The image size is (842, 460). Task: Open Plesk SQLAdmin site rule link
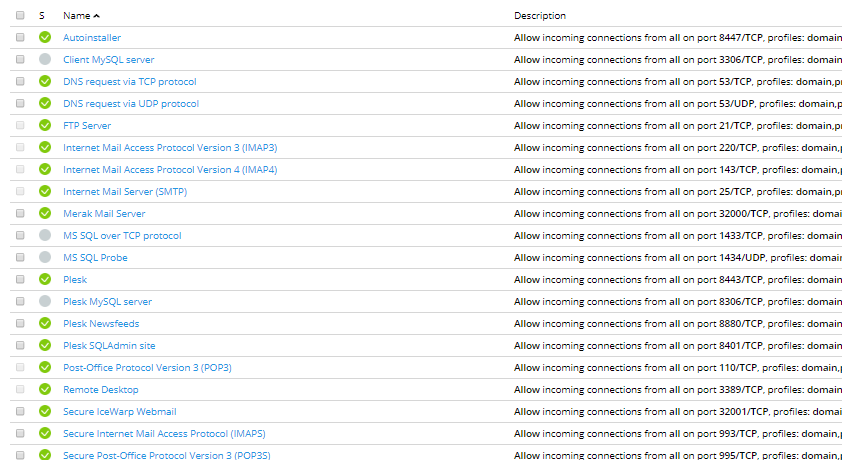click(109, 346)
